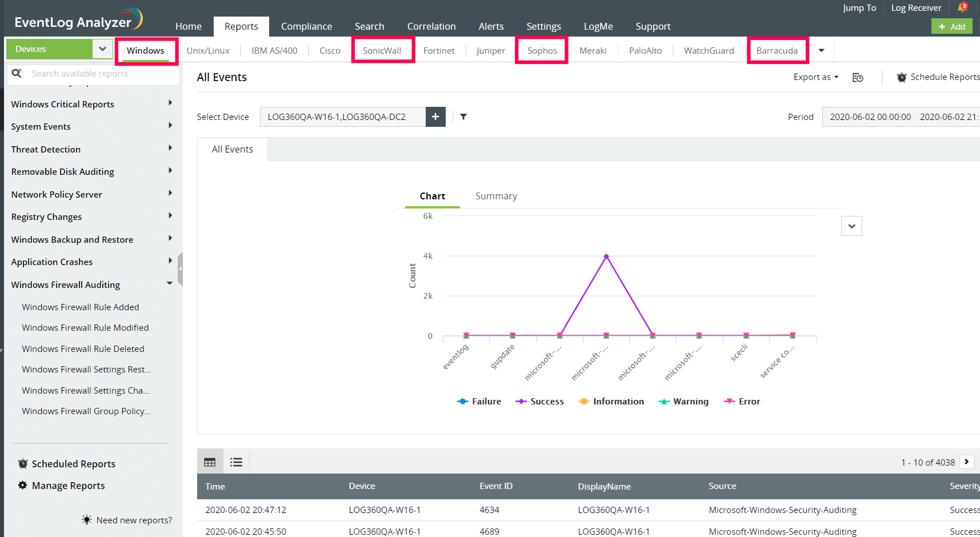Open the device filter funnel icon
Image resolution: width=980 pixels, height=537 pixels.
point(463,117)
